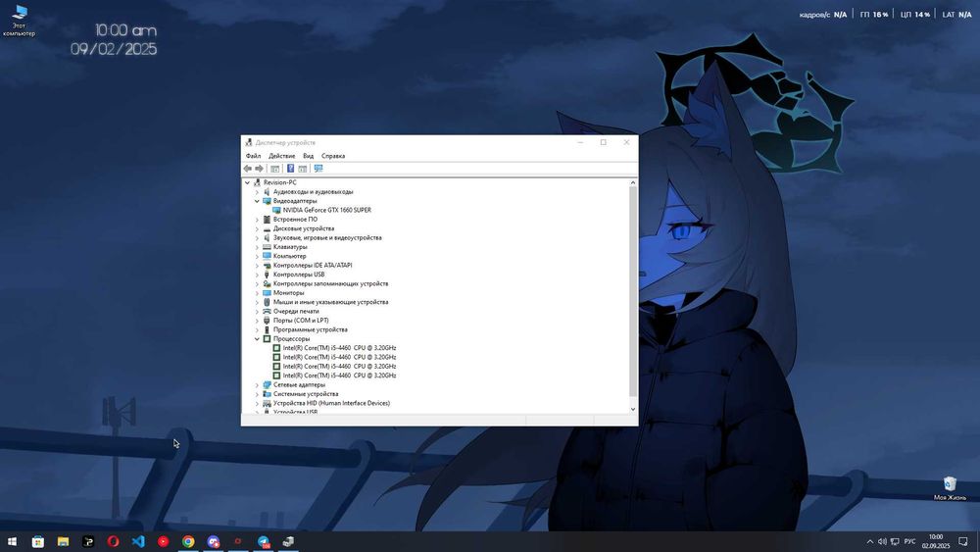
Task: Click the vertical scrollbar thumb in device tree
Action: (633, 291)
